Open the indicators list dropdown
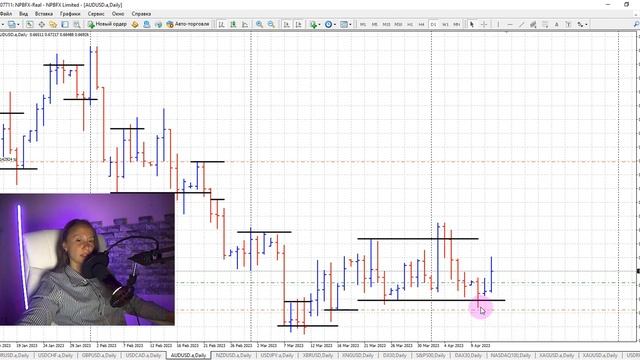The height and width of the screenshot is (360, 640). click(315, 24)
